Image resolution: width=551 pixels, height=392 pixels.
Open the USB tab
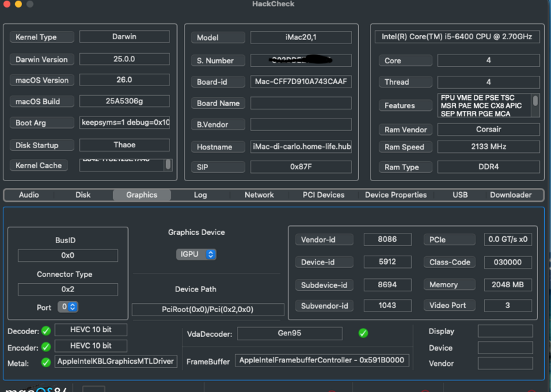point(460,195)
